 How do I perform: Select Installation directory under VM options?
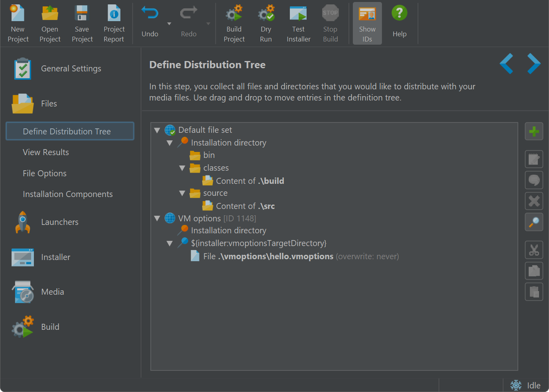(222, 230)
